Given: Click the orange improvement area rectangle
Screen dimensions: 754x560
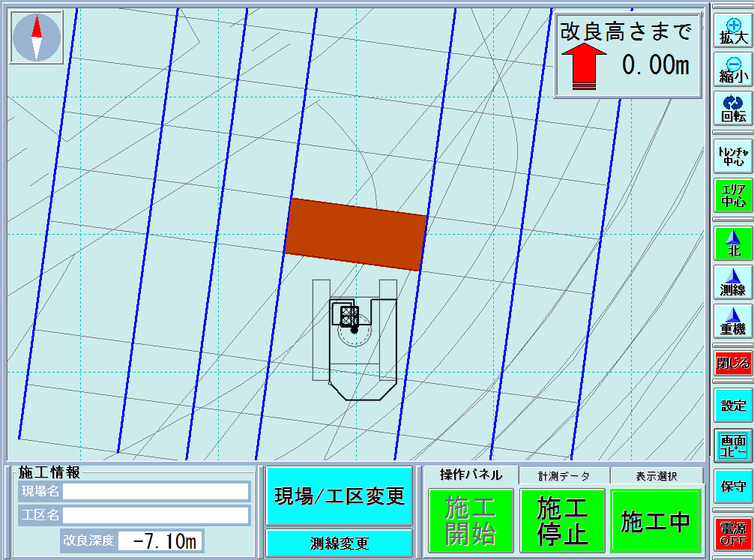Looking at the screenshot, I should coord(355,234).
